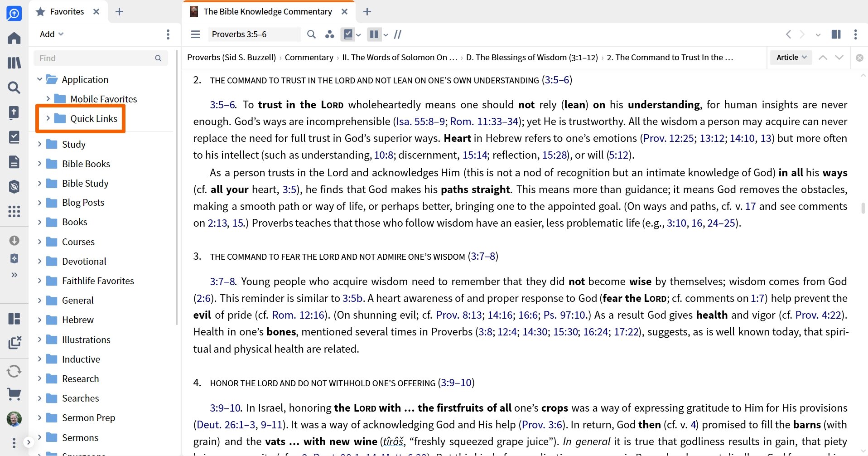Select The Bible Knowledge Commentary tab
The image size is (868, 456).
267,12
